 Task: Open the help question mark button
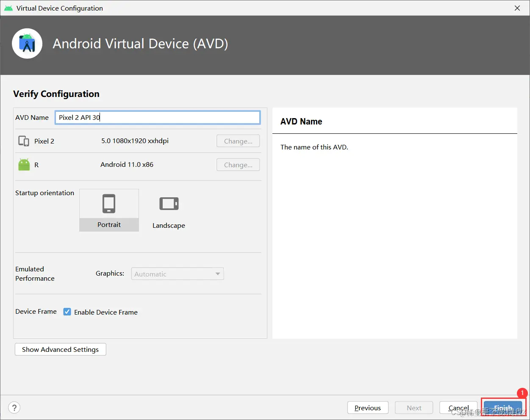[14, 408]
